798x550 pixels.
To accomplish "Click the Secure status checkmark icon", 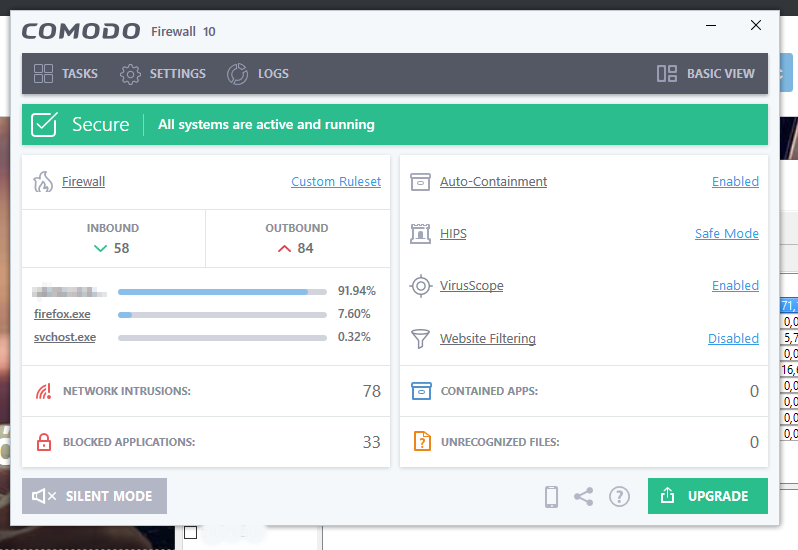I will tap(44, 125).
